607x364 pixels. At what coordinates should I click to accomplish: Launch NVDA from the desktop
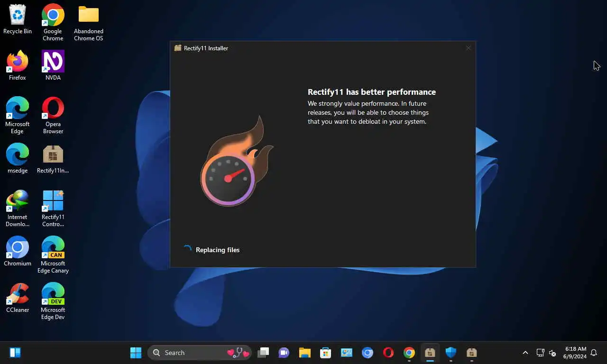click(x=53, y=65)
